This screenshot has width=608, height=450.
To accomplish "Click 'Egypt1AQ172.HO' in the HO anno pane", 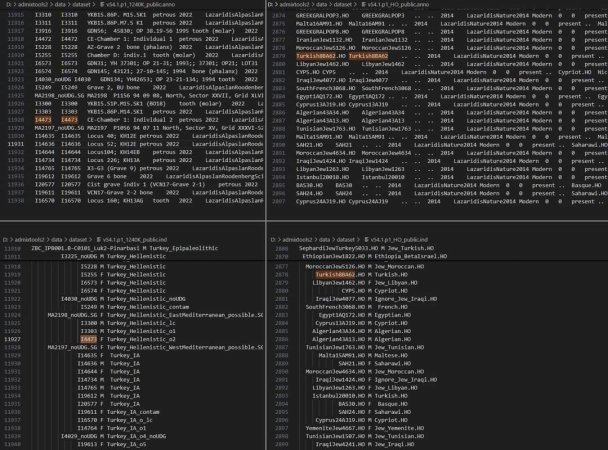I will click(x=319, y=96).
